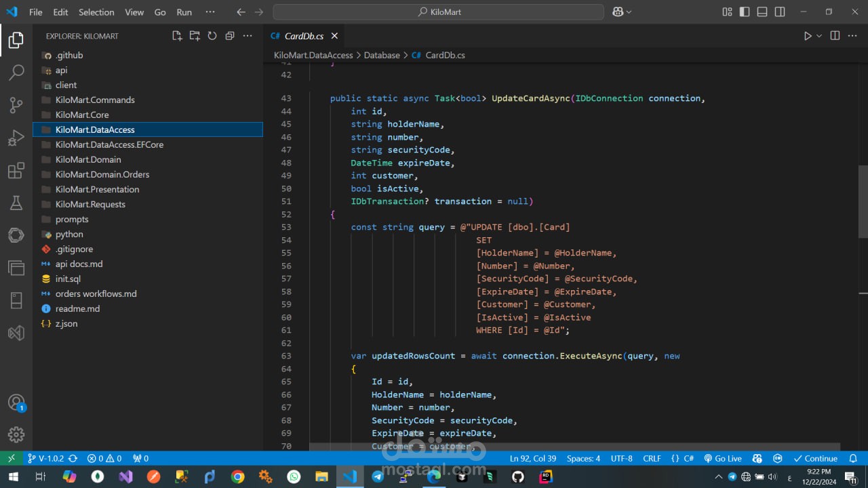868x488 pixels.
Task: Toggle the bottom panel visibility
Action: 762,12
